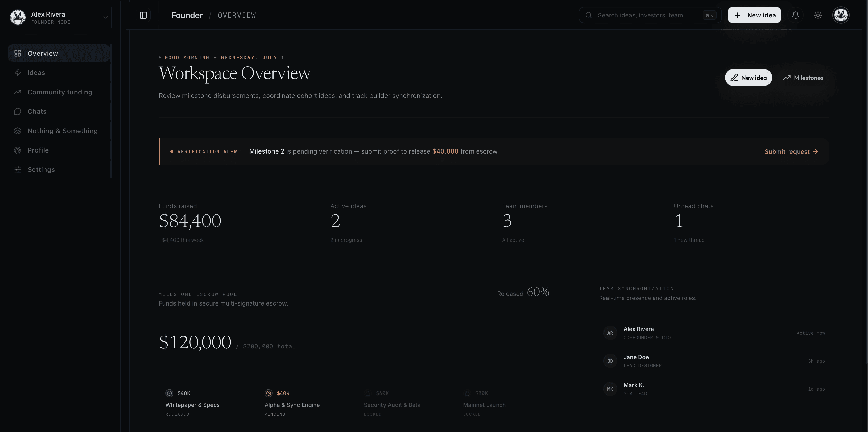Click Alpha & Sync Engine pending clock icon
This screenshot has height=432, width=868.
coord(269,393)
